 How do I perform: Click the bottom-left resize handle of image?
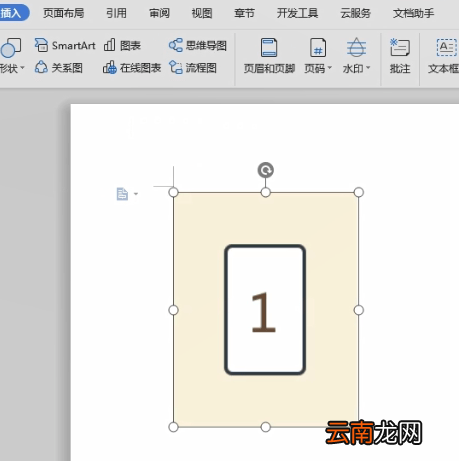pyautogui.click(x=173, y=427)
